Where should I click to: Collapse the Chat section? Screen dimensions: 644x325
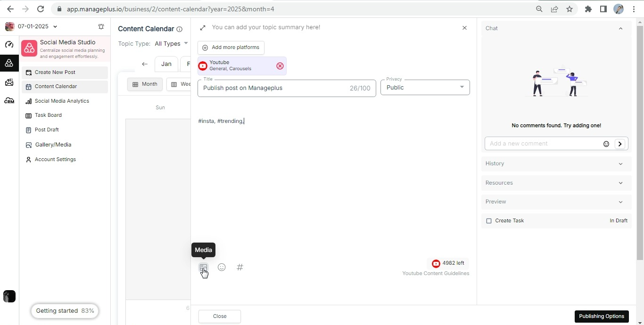(620, 29)
